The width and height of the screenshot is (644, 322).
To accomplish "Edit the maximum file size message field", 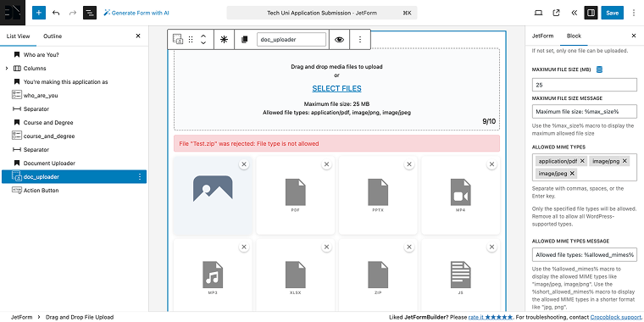I will point(584,111).
